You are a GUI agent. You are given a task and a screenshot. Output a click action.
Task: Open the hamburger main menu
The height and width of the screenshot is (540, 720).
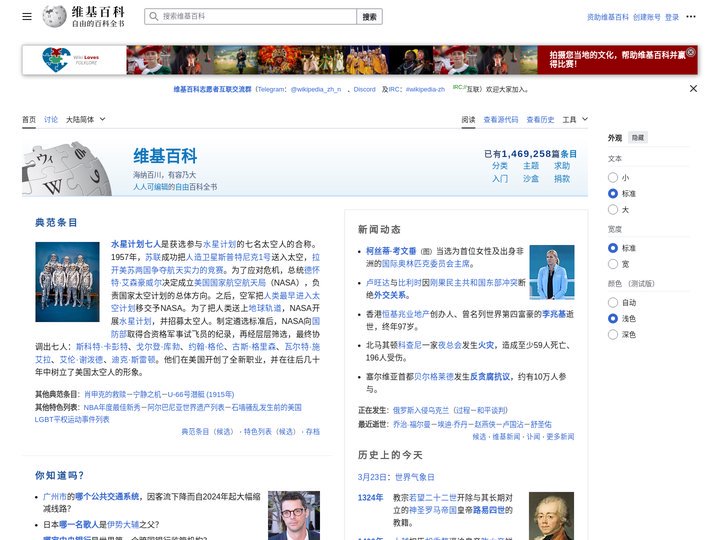pos(27,17)
